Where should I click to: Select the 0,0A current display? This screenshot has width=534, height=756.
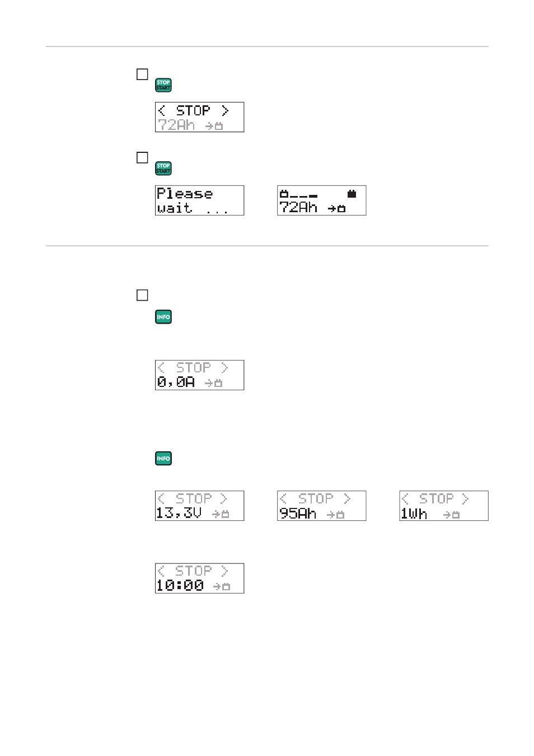(199, 375)
